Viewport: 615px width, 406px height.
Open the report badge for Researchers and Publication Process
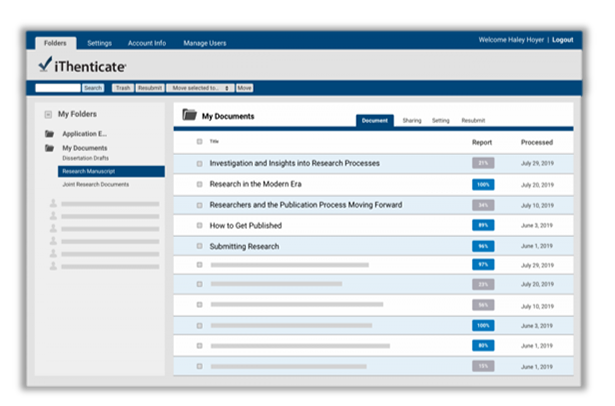pyautogui.click(x=483, y=205)
